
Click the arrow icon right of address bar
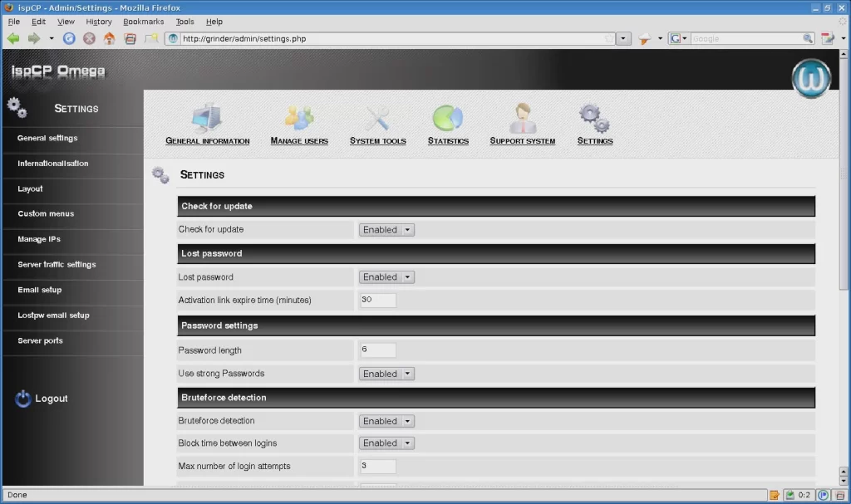(645, 38)
